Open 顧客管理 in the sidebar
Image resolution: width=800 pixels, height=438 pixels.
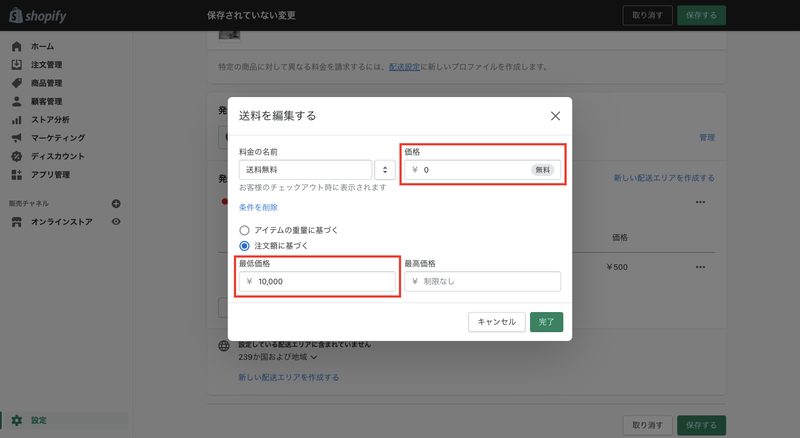[x=46, y=102]
